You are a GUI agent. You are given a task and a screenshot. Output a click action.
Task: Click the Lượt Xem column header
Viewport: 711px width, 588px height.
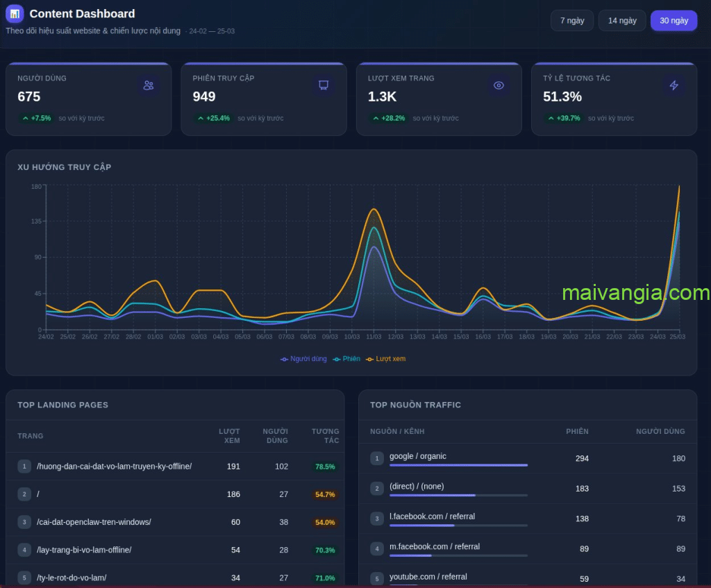[230, 436]
